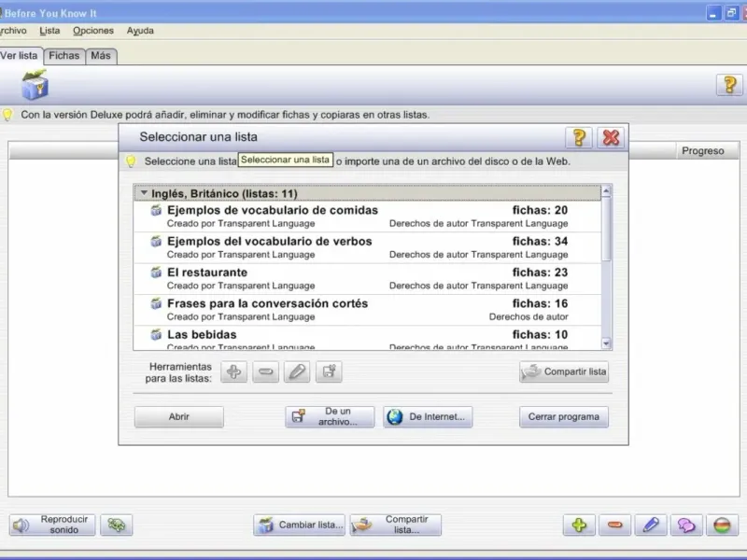Click the Abrir button
This screenshot has width=747, height=560.
coord(179,416)
